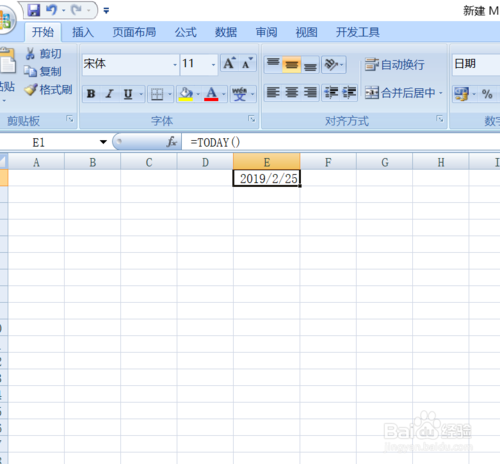Image resolution: width=500 pixels, height=464 pixels.
Task: Expand the Name Box dropdown arrow
Action: click(x=103, y=142)
